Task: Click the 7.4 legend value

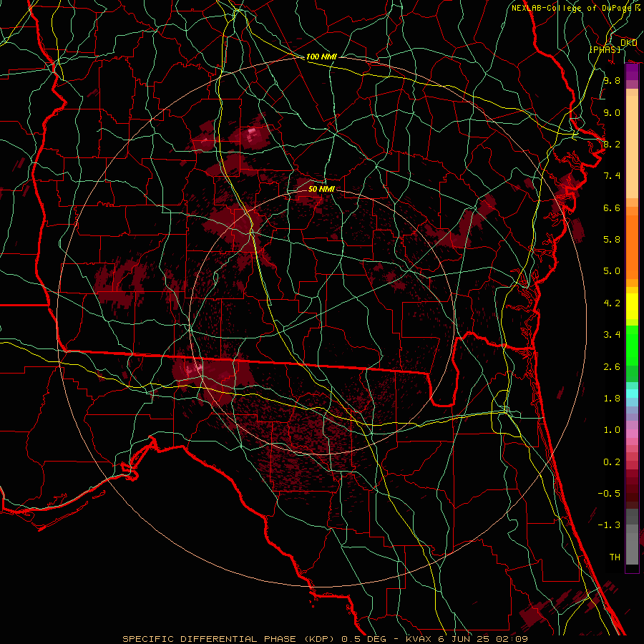Action: coord(612,176)
